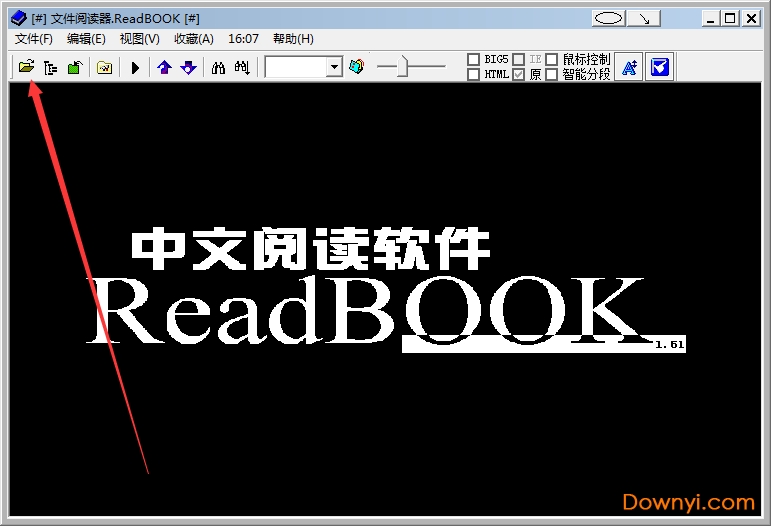Toggle the 智能分段 checkbox
This screenshot has height=526, width=771.
pos(552,74)
